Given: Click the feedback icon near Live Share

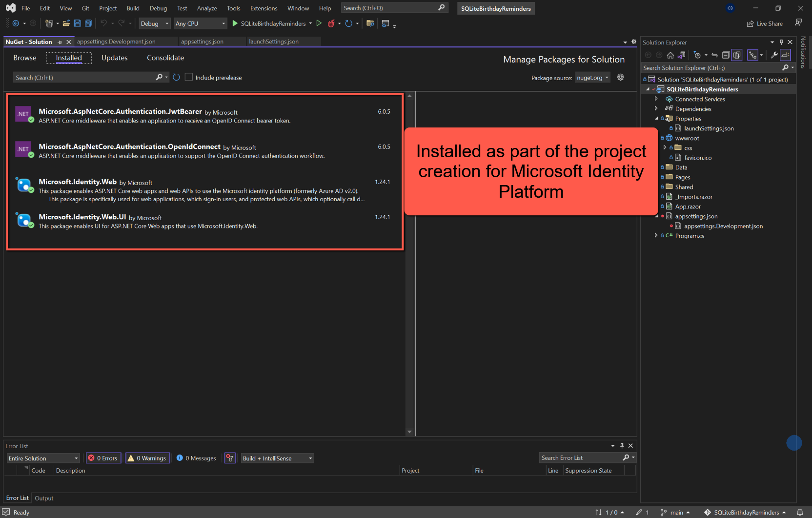Looking at the screenshot, I should pos(798,22).
